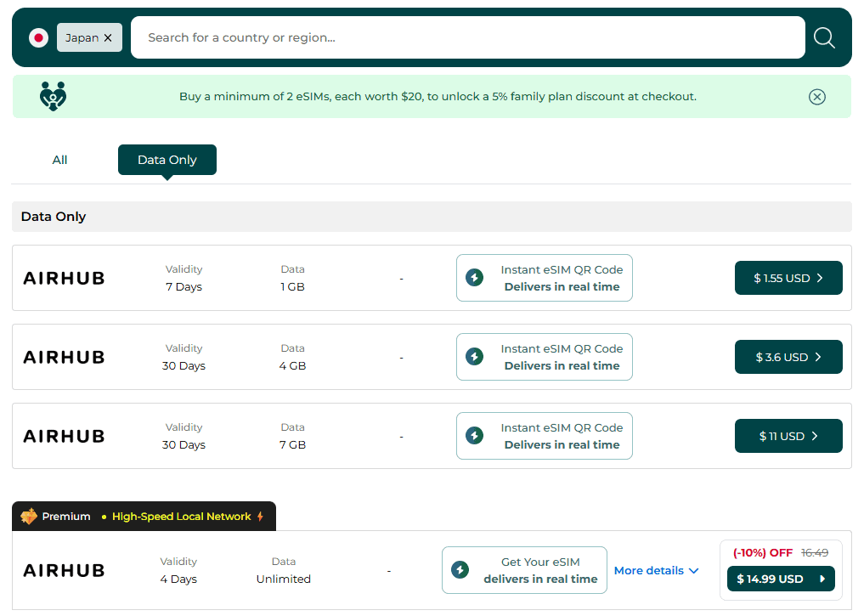Click the "7 Days" validity value
The width and height of the screenshot is (864, 616).
point(184,287)
